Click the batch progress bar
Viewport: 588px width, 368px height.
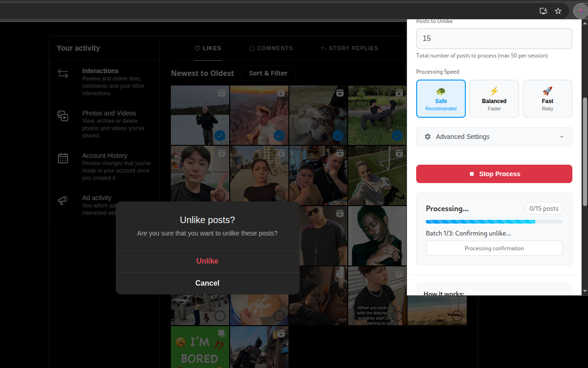pyautogui.click(x=494, y=221)
